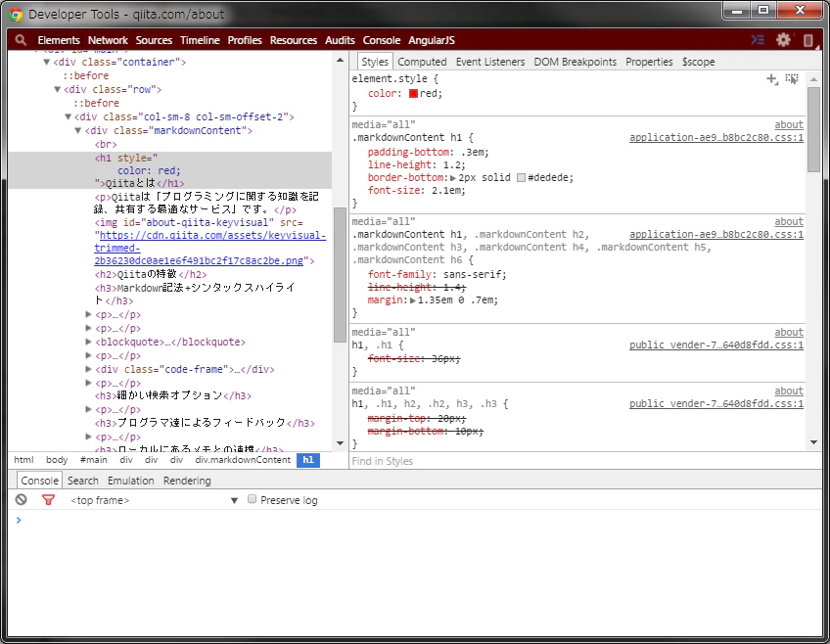Focus the Find in Styles field
Image resolution: width=830 pixels, height=644 pixels.
(x=585, y=461)
